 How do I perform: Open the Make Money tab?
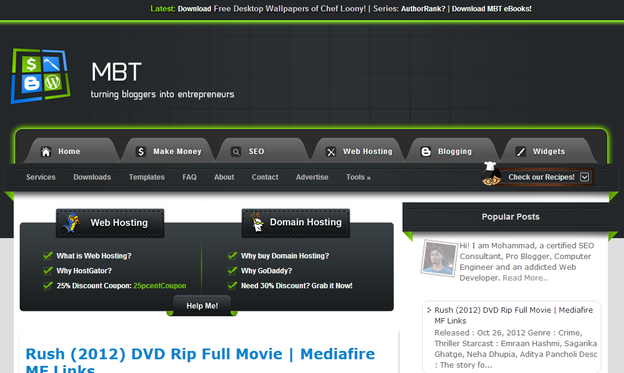(x=168, y=151)
